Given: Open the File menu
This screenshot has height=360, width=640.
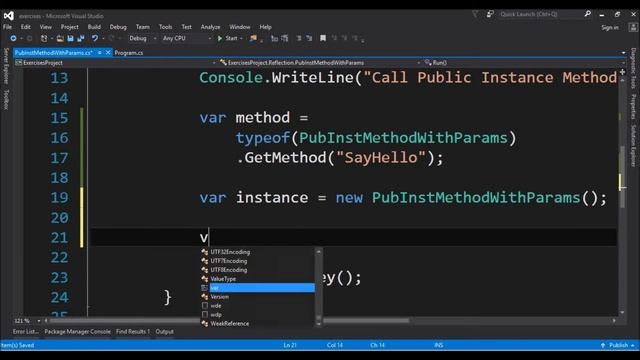Looking at the screenshot, I should [7, 27].
